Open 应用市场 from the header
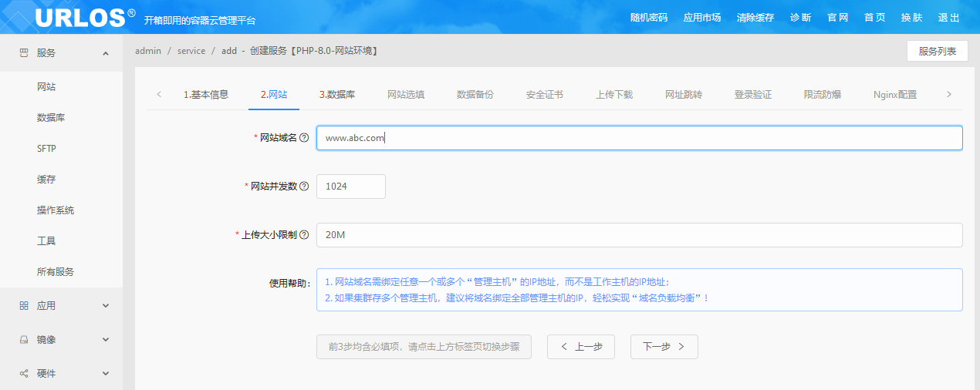Image resolution: width=980 pixels, height=390 pixels. pos(702,18)
